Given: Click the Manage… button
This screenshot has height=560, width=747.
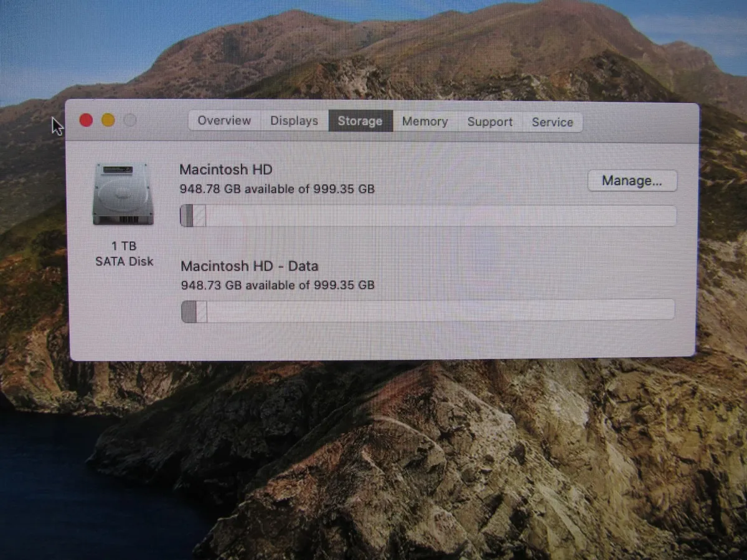Looking at the screenshot, I should pos(632,180).
